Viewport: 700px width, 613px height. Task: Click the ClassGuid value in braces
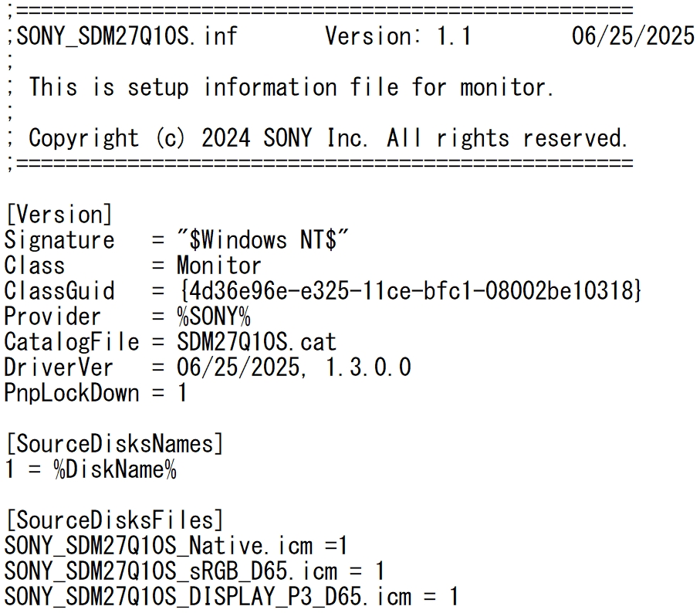point(409,291)
